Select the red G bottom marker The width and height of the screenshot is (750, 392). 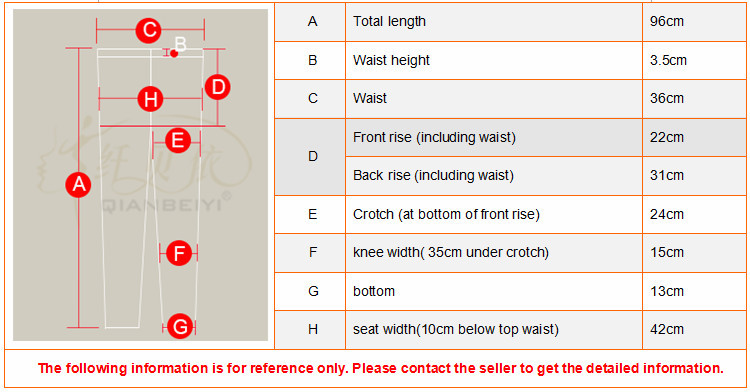coord(180,327)
